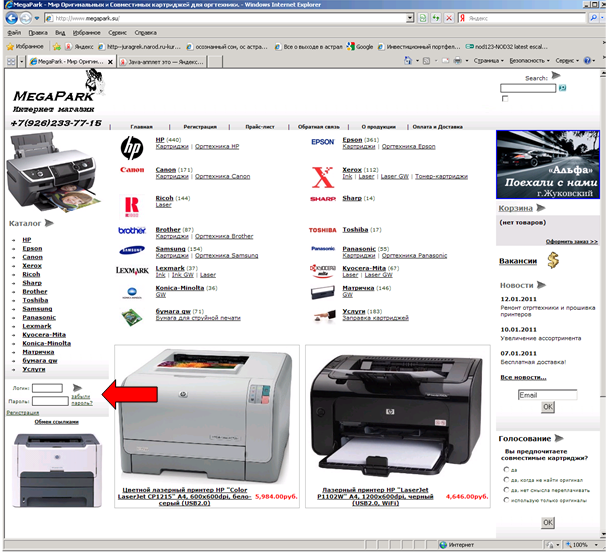Open the Quick Tabs grid icon

(x=11, y=61)
